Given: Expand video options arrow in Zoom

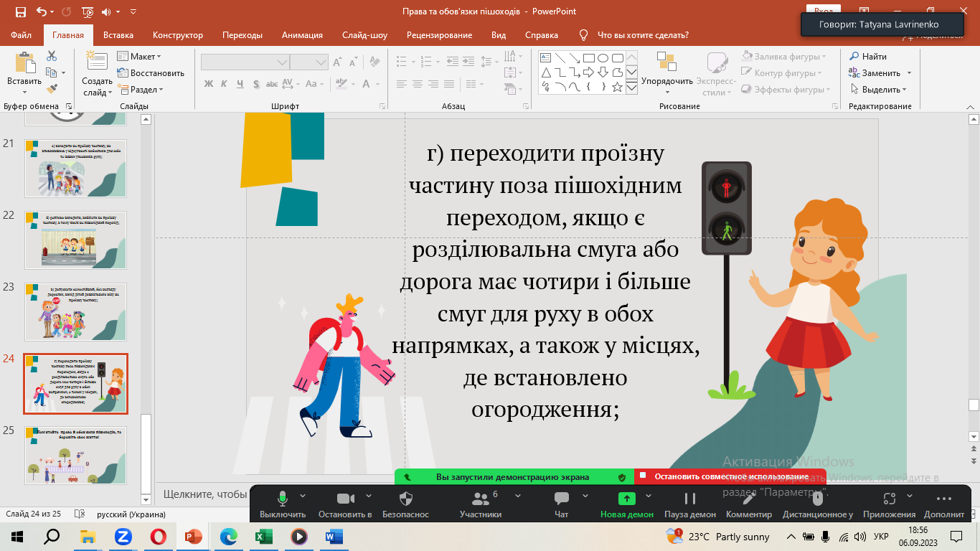Looking at the screenshot, I should [367, 496].
